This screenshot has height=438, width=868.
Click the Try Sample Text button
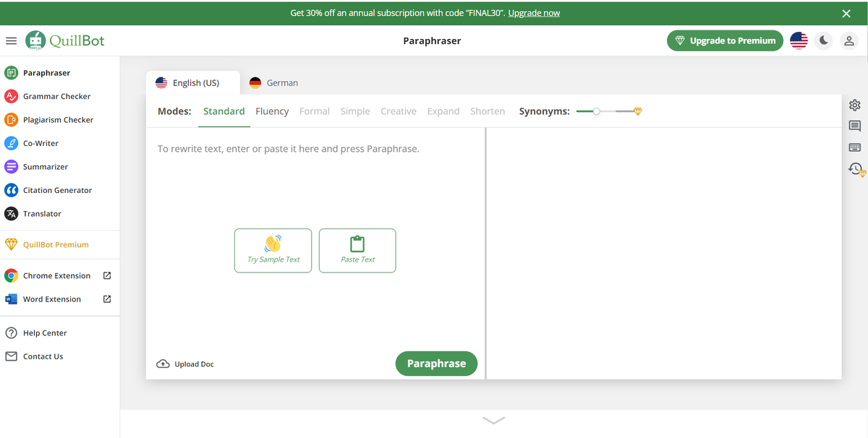click(273, 251)
